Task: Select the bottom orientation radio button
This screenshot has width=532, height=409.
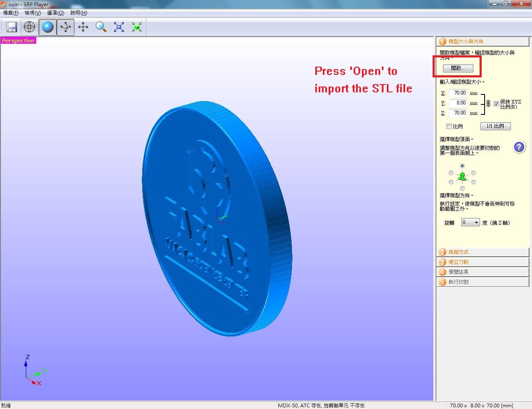Action: click(462, 188)
